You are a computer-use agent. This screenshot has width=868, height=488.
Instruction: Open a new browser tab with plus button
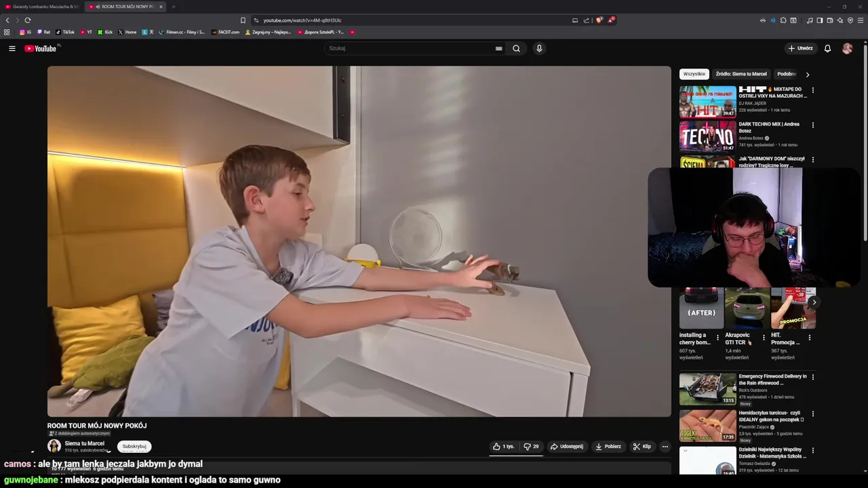[174, 7]
